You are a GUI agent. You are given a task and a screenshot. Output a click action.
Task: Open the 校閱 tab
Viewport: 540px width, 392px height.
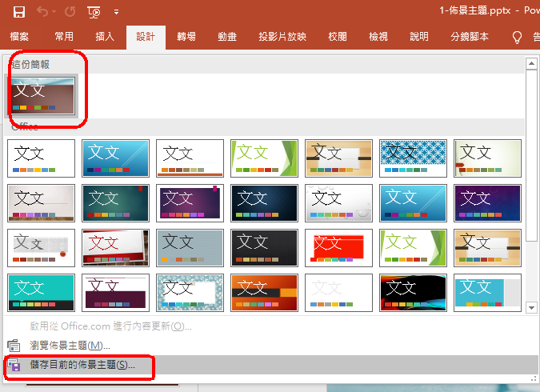(x=338, y=37)
